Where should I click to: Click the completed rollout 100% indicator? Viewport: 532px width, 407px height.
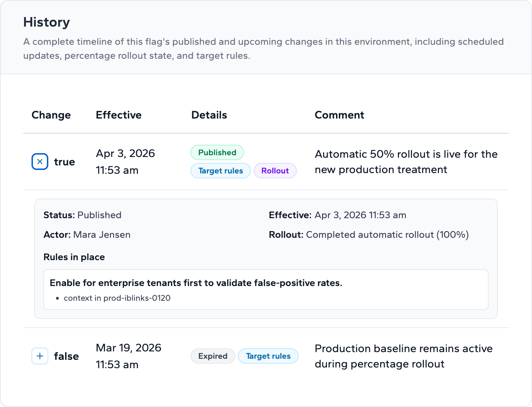(387, 235)
